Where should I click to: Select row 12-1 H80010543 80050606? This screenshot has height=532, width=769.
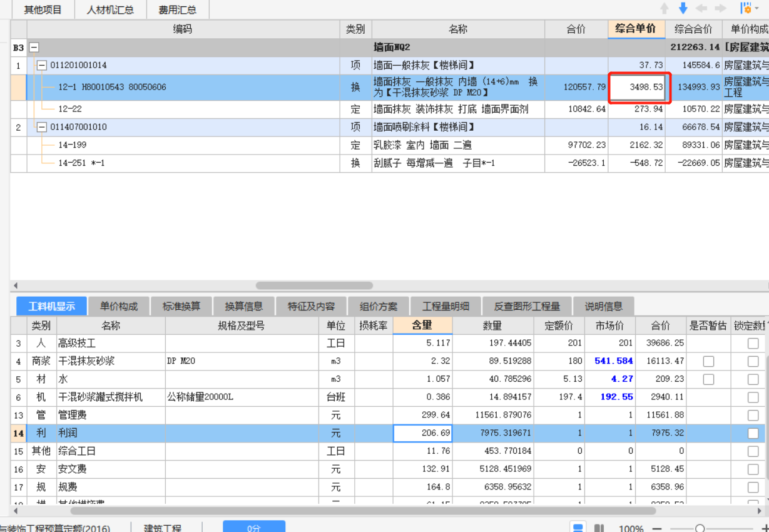(x=113, y=88)
